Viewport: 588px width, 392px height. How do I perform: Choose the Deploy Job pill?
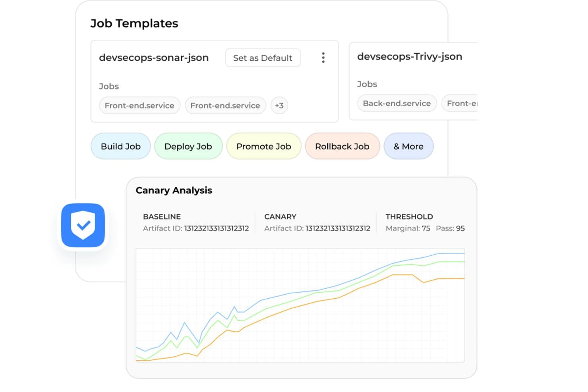tap(188, 146)
